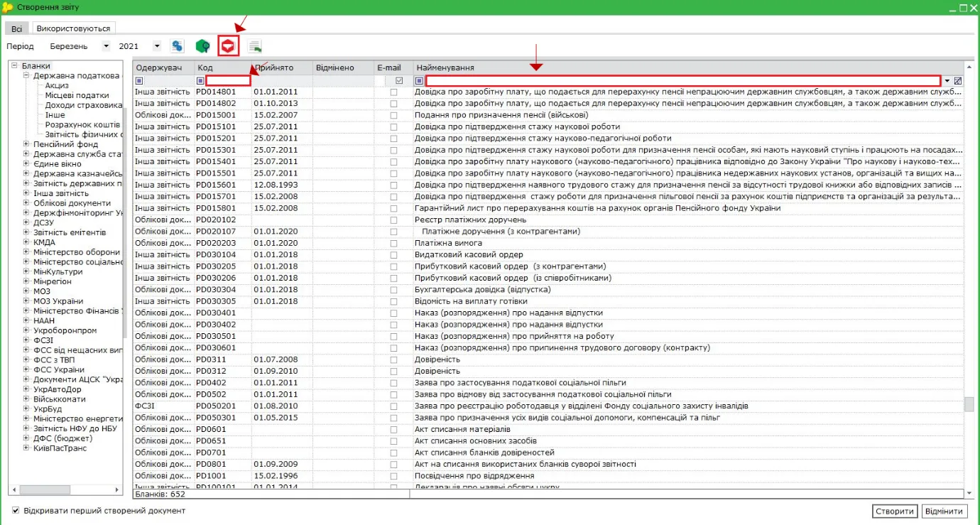Click the green hexagon search icon
980x525 pixels.
(x=202, y=46)
